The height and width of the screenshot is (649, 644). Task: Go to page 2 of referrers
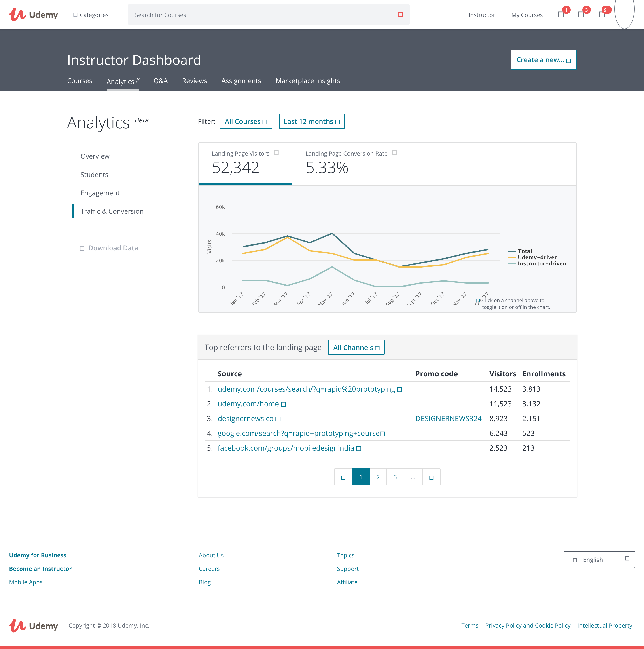tap(378, 477)
